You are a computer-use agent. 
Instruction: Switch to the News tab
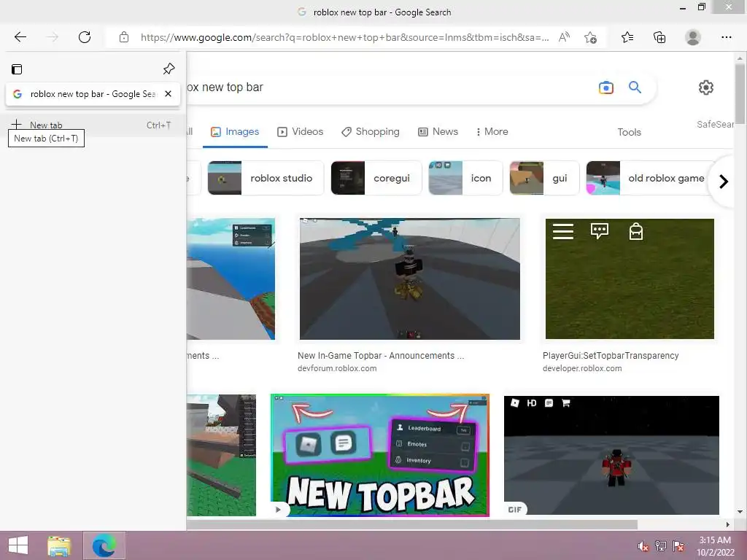click(x=438, y=132)
